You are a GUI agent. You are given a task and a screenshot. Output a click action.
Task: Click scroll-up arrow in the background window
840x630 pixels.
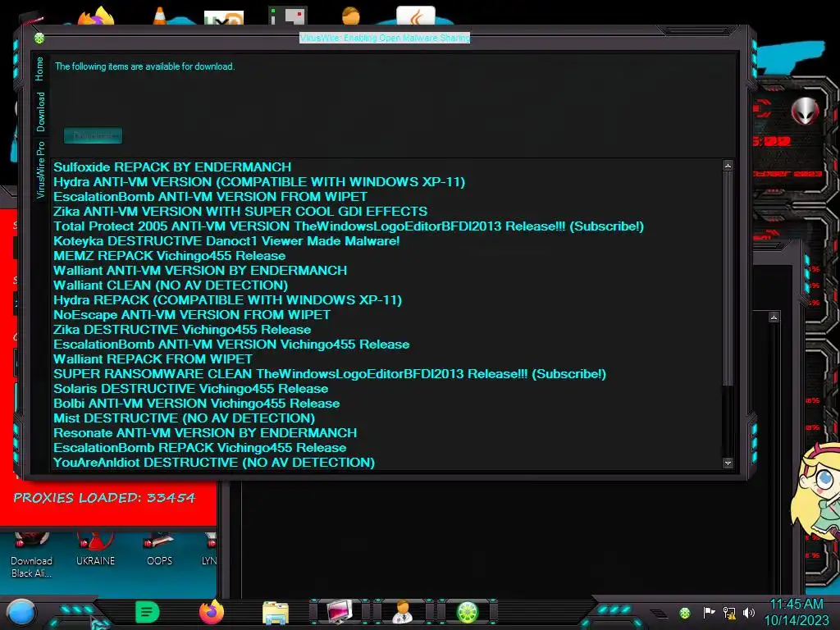[774, 317]
